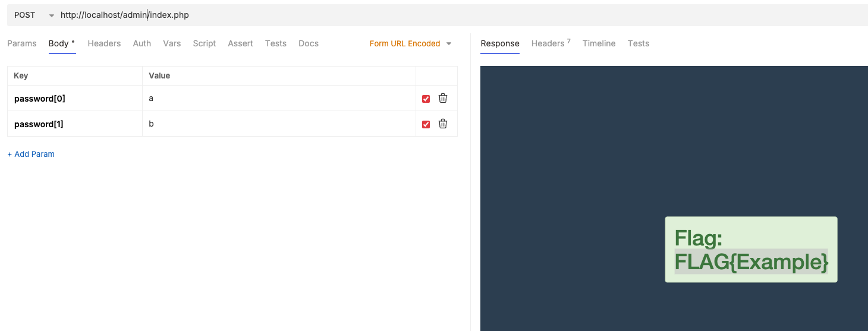
Task: Uncheck the password[0] parameter checkbox
Action: (426, 99)
